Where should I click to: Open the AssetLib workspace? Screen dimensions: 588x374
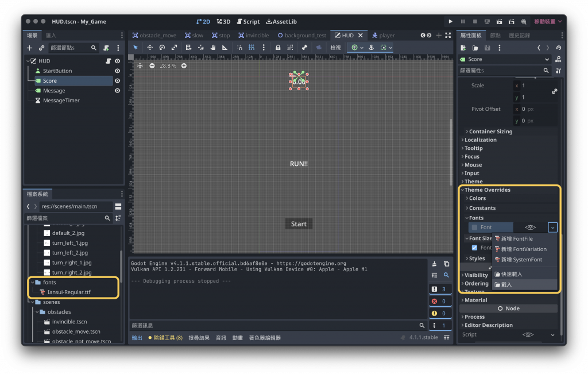[281, 21]
